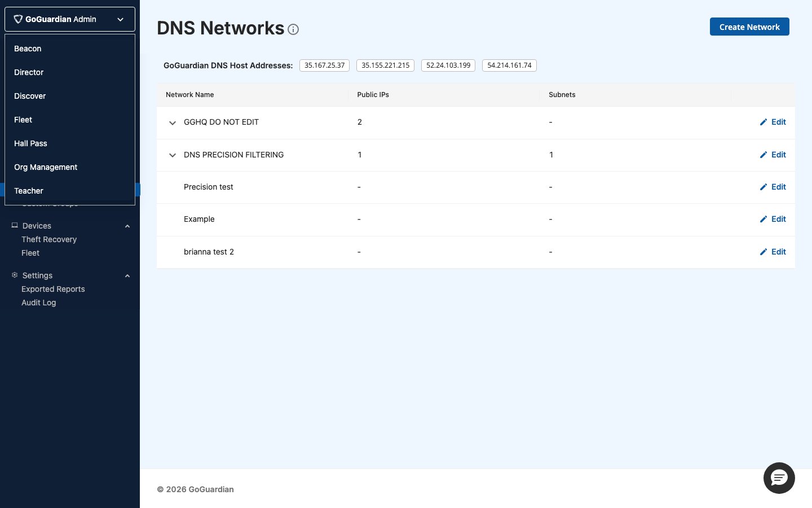Viewport: 812px width, 508px height.
Task: Click pencil icon for brianna test 2
Action: (764, 252)
